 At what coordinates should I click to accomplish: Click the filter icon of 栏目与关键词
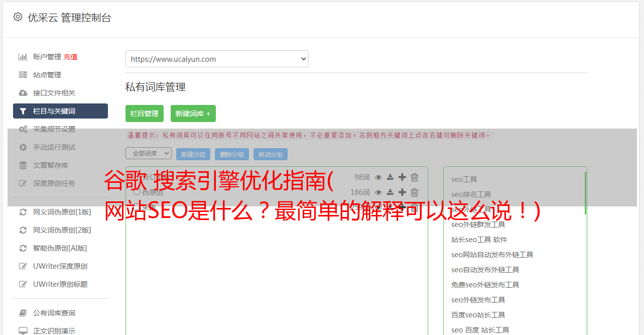click(23, 111)
